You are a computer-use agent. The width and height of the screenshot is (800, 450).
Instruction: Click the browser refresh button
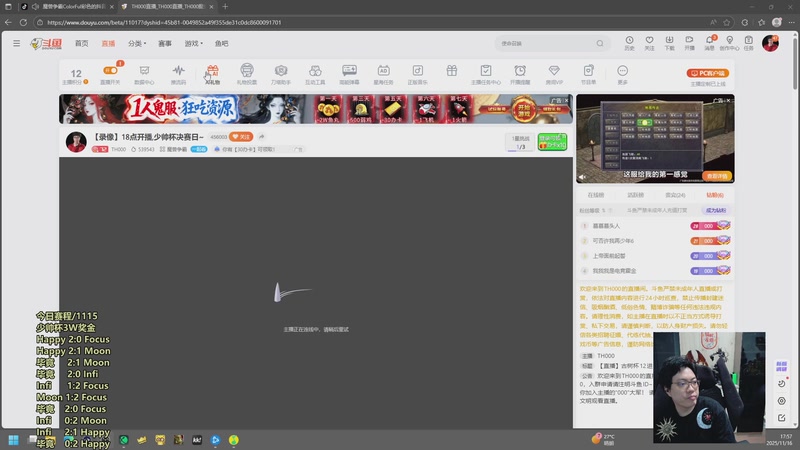23,22
